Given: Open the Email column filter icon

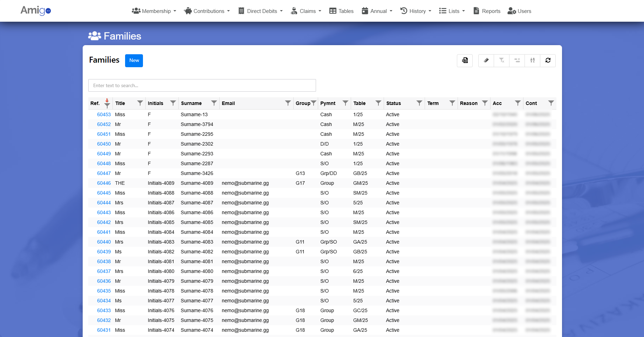Looking at the screenshot, I should [x=288, y=103].
